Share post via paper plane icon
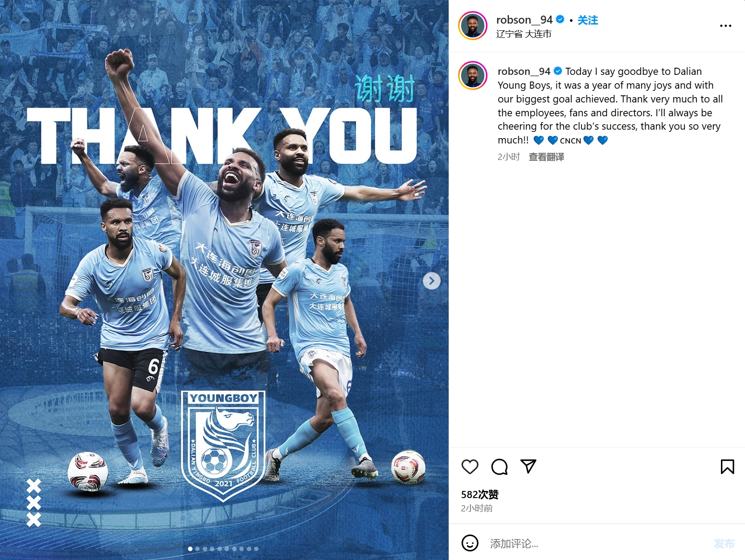Screen dimensions: 745x560 click(528, 466)
